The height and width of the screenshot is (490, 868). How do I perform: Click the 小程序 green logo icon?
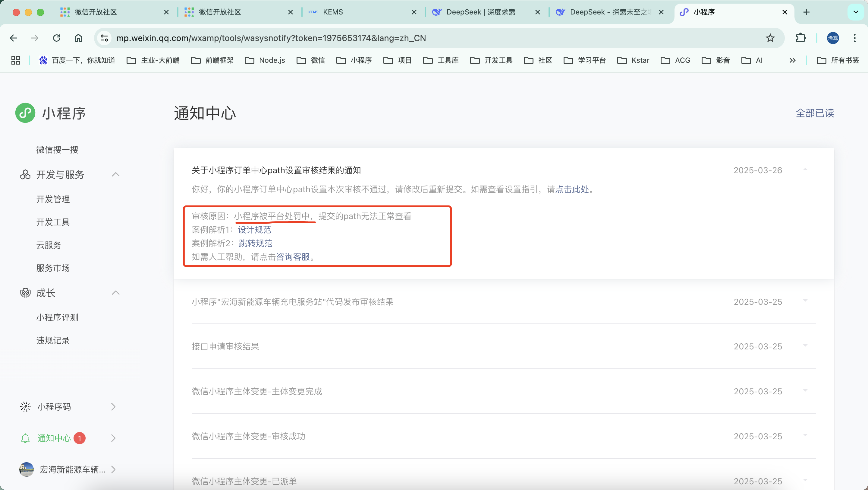click(x=25, y=113)
